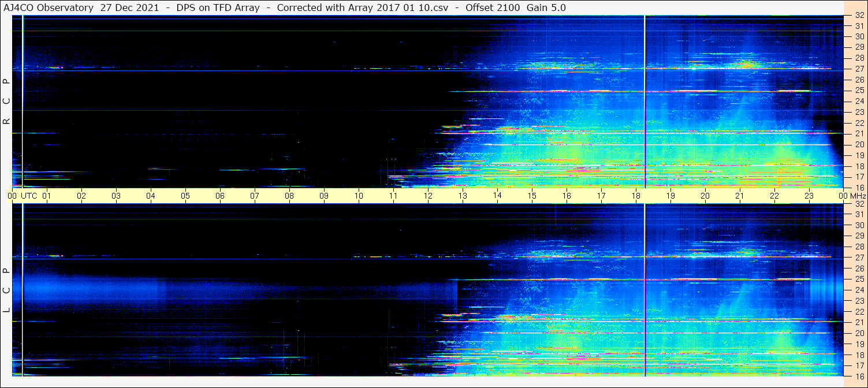The width and height of the screenshot is (868, 388).
Task: Click the 03 hour mark on UTC axis
Action: pos(116,196)
